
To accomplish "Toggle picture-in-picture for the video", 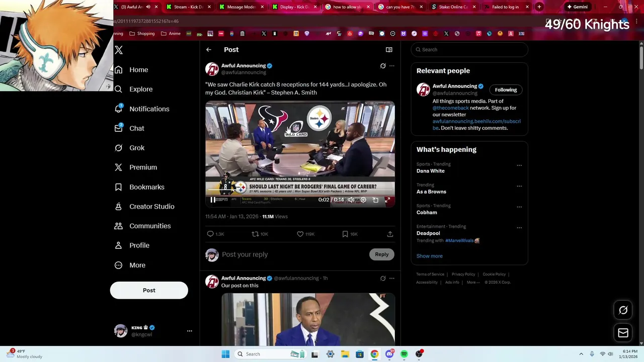I will [x=375, y=200].
